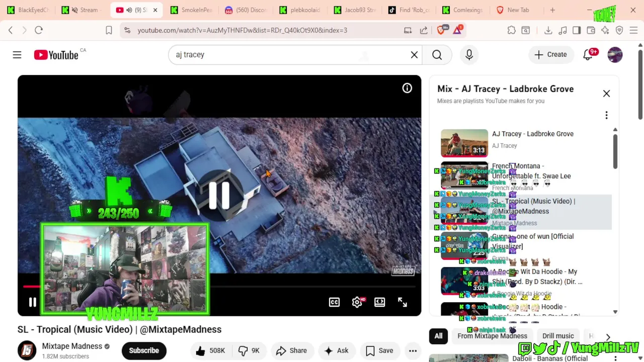
Task: Share the page link from the address bar
Action: (x=424, y=30)
